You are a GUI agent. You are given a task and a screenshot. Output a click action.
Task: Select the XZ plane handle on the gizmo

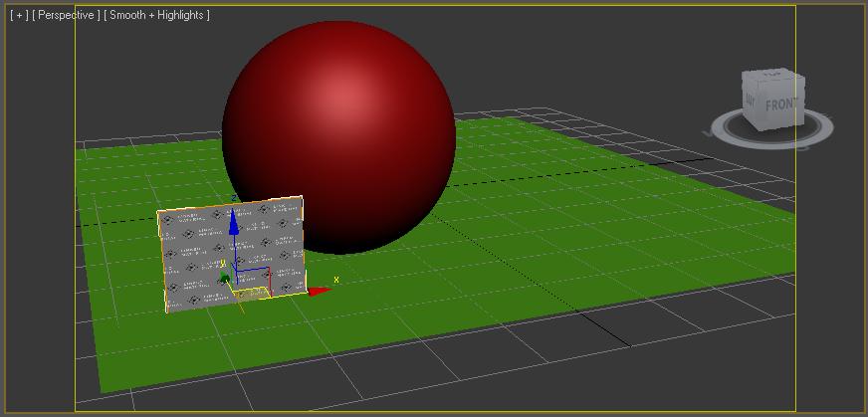[x=253, y=277]
